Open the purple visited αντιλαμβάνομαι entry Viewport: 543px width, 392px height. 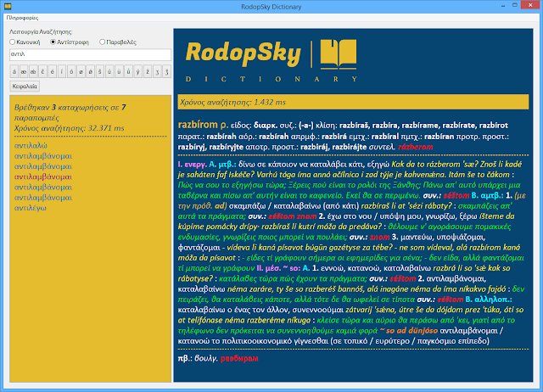tap(43, 176)
